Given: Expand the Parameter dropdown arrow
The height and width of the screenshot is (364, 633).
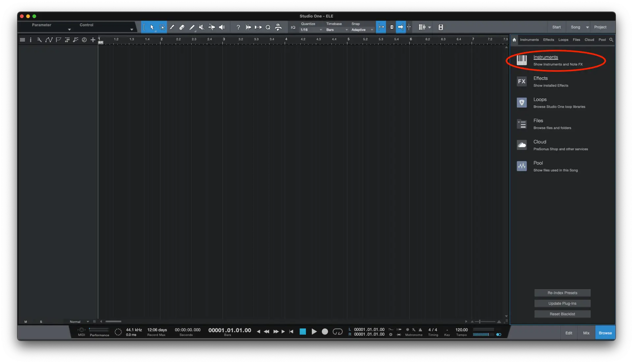Looking at the screenshot, I should tap(69, 30).
